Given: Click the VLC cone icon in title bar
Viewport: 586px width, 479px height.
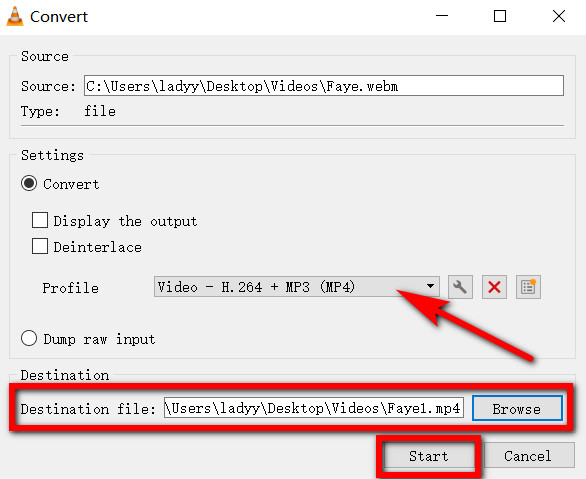Looking at the screenshot, I should pos(15,16).
